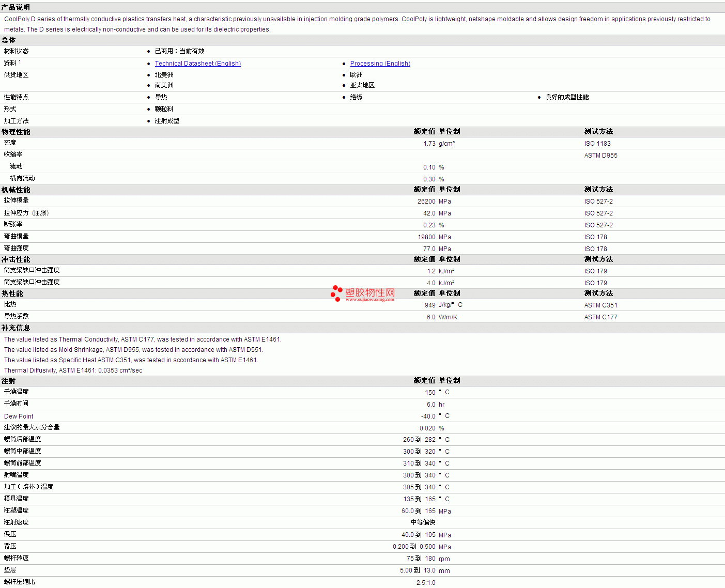The width and height of the screenshot is (725, 588).
Task: Click the 干燥时间 value 6.0
Action: coord(431,405)
